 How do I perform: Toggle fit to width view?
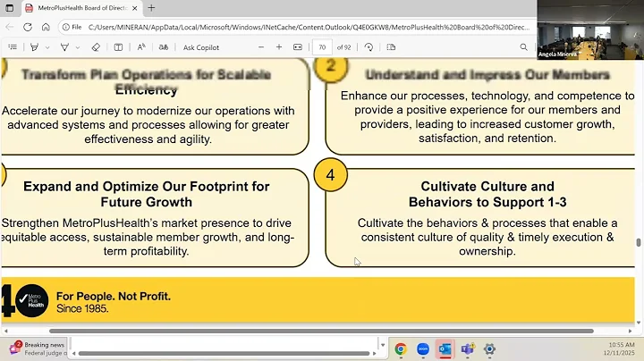(298, 47)
